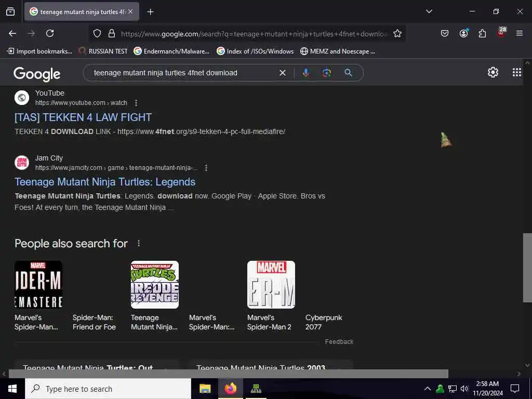The height and width of the screenshot is (399, 532).
Task: Open [TAS] TEKKEN 4 LAW FIGHT result
Action: coord(83,117)
